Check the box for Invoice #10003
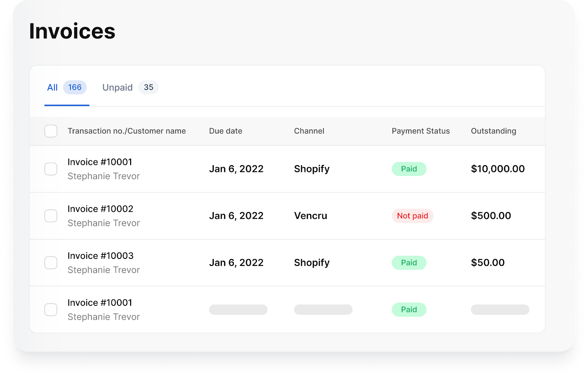The image size is (588, 377). tap(51, 263)
